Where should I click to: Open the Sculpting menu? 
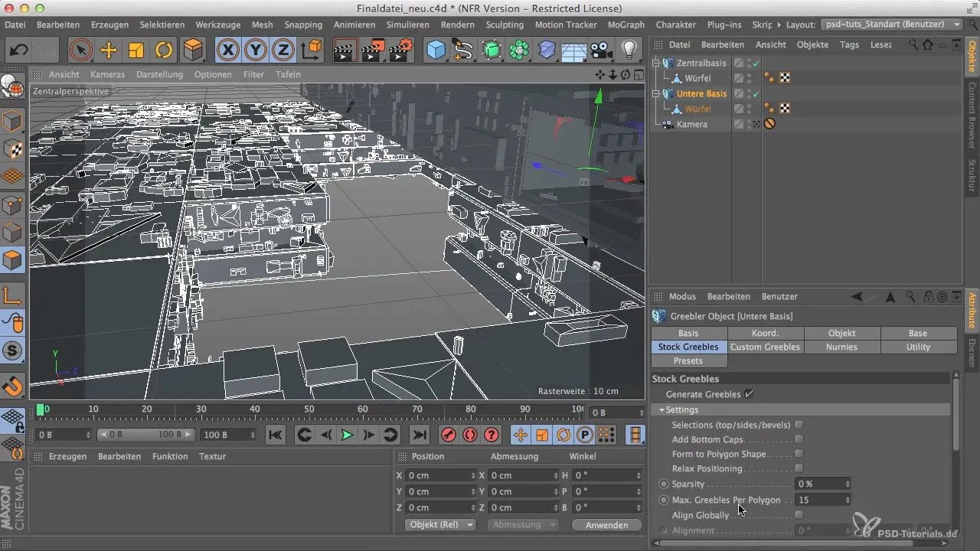(505, 24)
